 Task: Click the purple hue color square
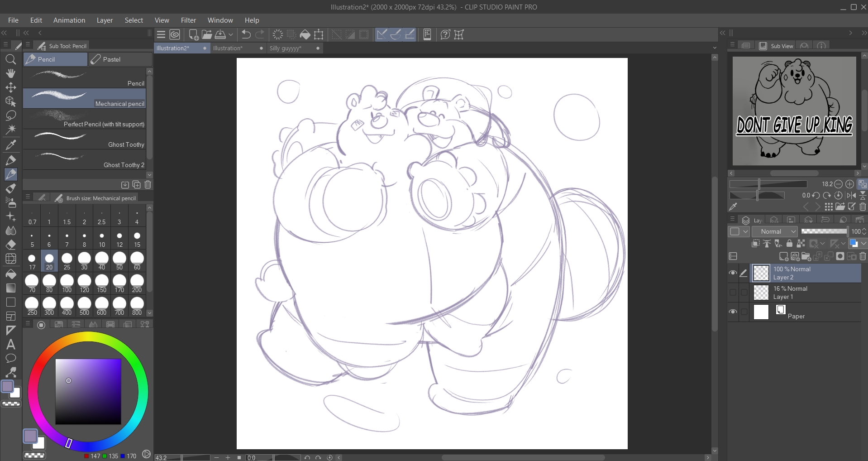(x=88, y=392)
